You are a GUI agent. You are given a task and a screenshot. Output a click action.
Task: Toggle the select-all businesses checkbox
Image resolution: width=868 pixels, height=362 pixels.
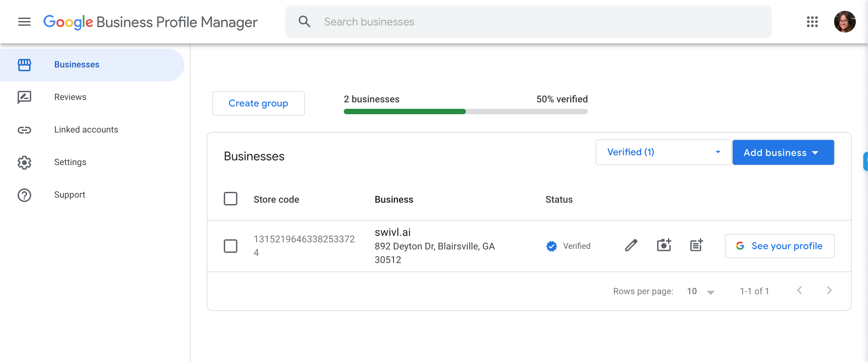[231, 199]
